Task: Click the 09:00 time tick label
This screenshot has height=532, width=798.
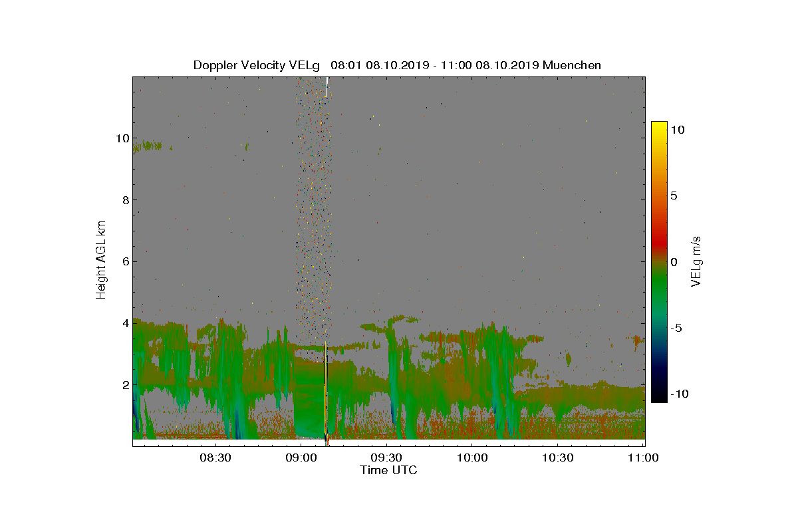Action: (301, 458)
